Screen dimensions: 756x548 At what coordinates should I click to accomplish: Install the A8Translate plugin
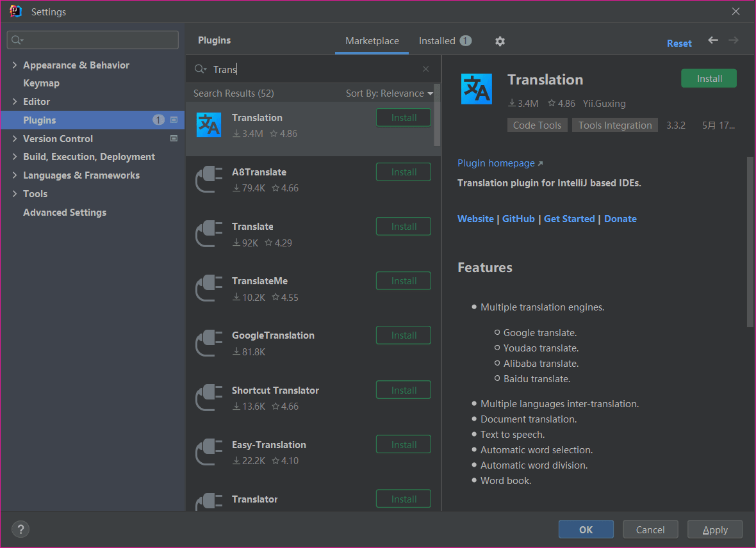tap(404, 172)
